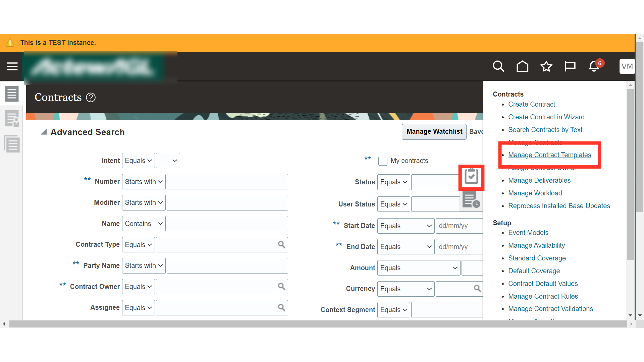Click the document clock icon below tasks
Viewport: 644px width, 362px height.
471,200
